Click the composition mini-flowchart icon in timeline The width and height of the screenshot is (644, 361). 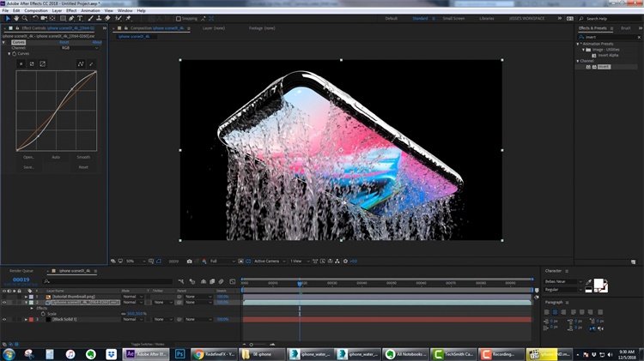pos(181,281)
